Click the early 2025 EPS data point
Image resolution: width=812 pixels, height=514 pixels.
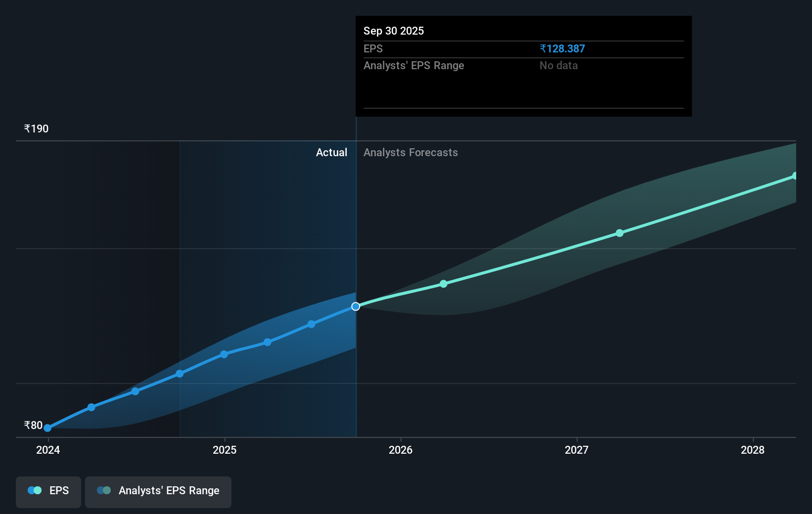tap(224, 354)
